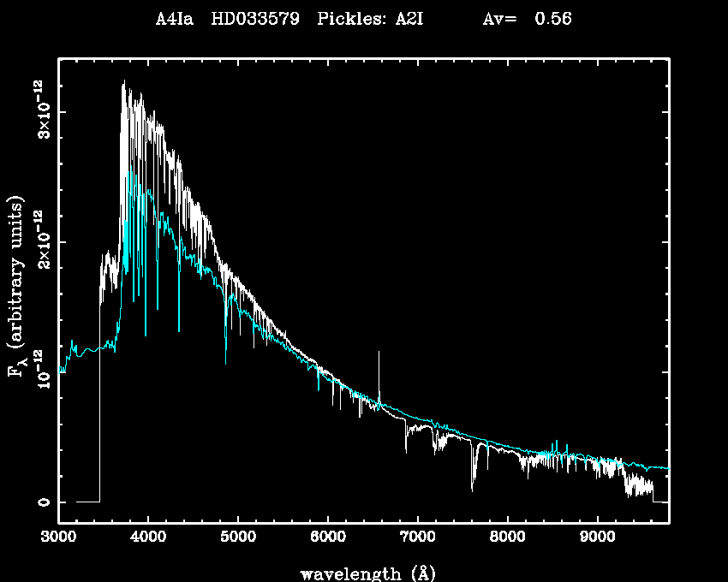Click the 3000 x-axis tick label
Screen dimensions: 728x582
point(58,537)
